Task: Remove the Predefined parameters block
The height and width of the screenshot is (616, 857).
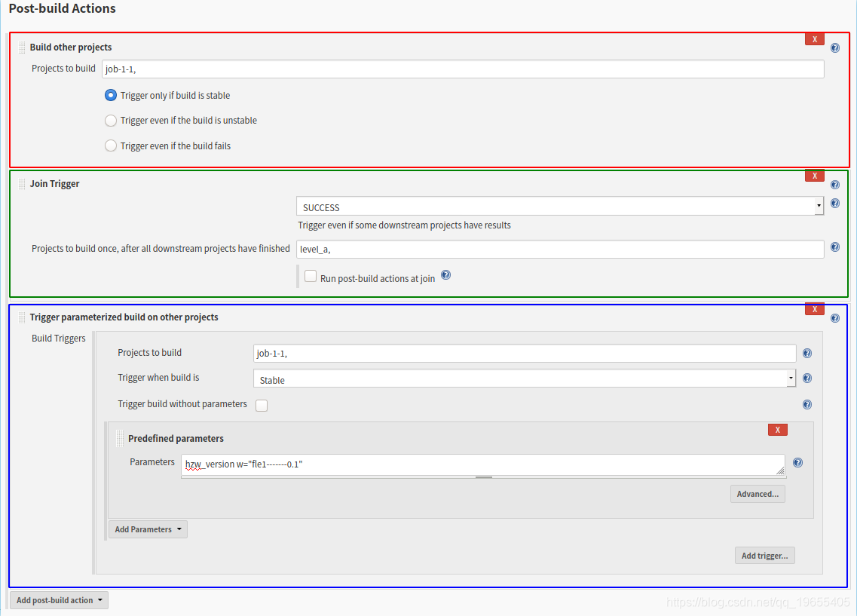Action: click(777, 430)
